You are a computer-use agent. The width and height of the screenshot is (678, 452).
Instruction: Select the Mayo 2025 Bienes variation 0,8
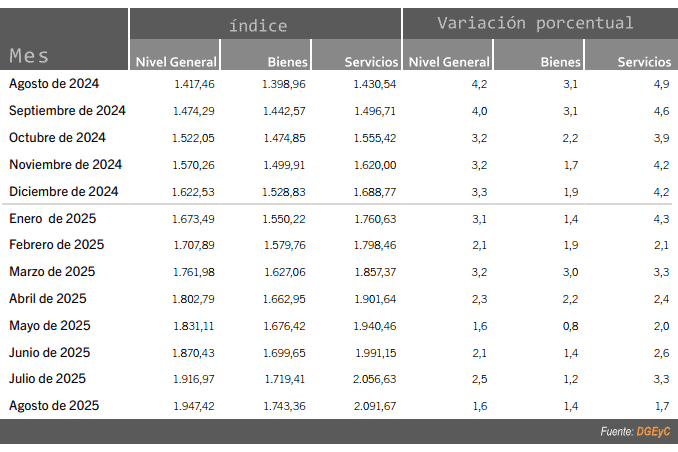[570, 326]
